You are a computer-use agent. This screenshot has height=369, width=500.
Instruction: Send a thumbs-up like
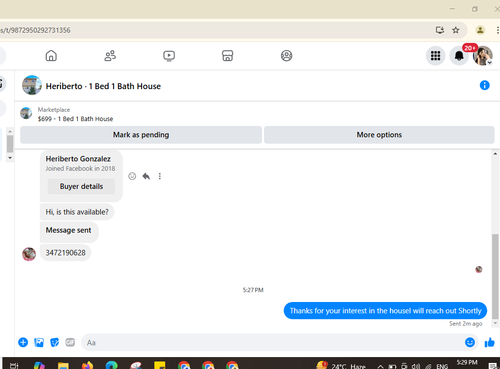pos(489,342)
